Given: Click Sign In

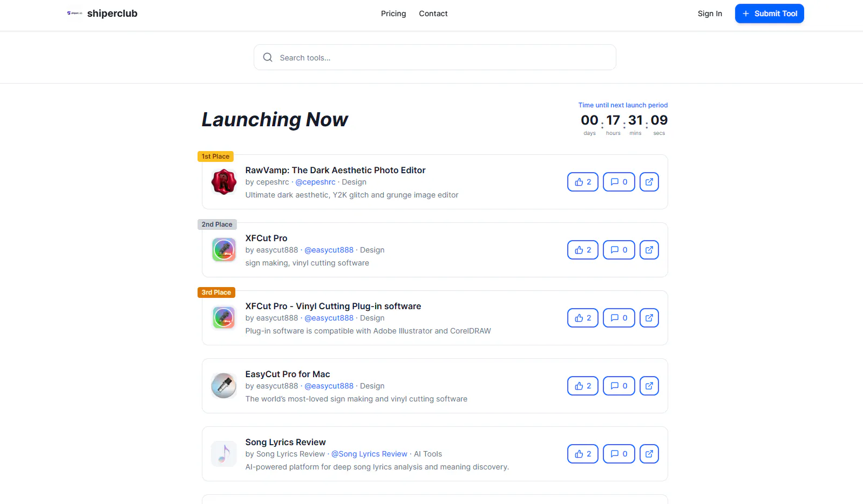Looking at the screenshot, I should pos(710,13).
